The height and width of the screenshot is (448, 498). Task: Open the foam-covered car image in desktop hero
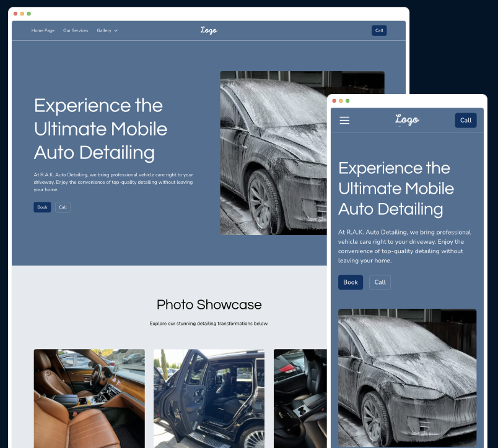273,153
